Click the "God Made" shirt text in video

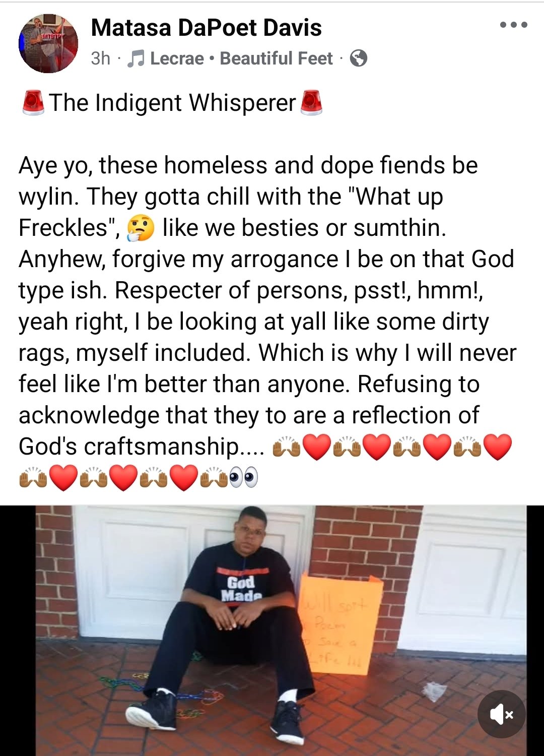[241, 589]
